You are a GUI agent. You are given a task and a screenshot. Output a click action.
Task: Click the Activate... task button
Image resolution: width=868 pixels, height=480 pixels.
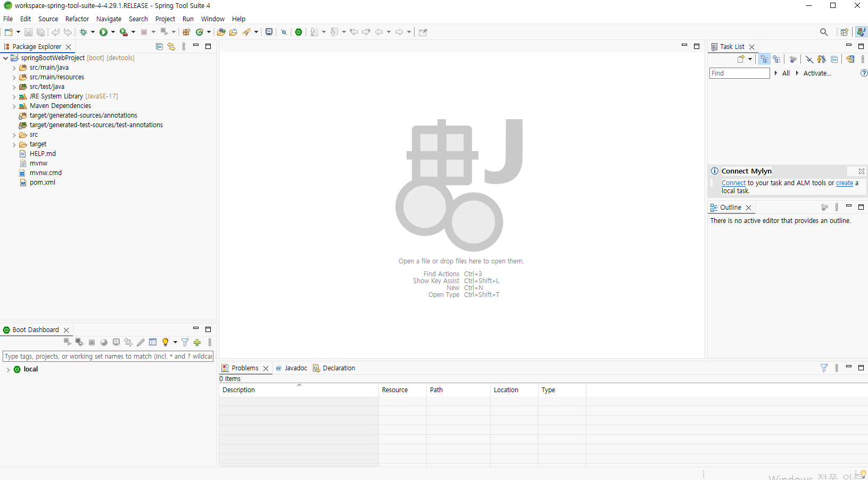coord(817,73)
